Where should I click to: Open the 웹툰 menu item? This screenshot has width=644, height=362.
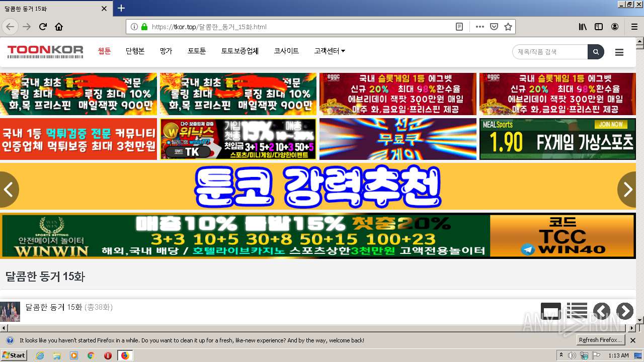pyautogui.click(x=104, y=51)
